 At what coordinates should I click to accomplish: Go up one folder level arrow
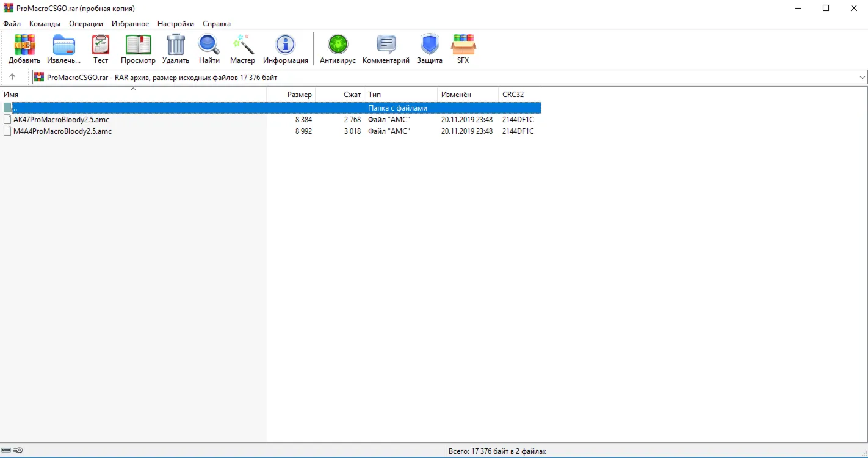(x=12, y=77)
